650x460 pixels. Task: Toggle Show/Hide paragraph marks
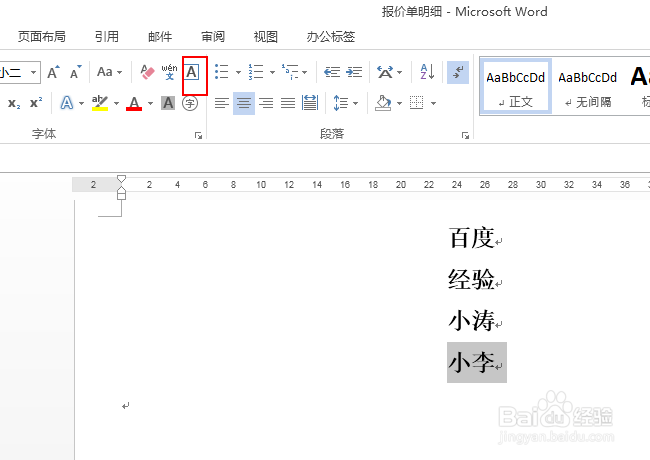(x=458, y=72)
